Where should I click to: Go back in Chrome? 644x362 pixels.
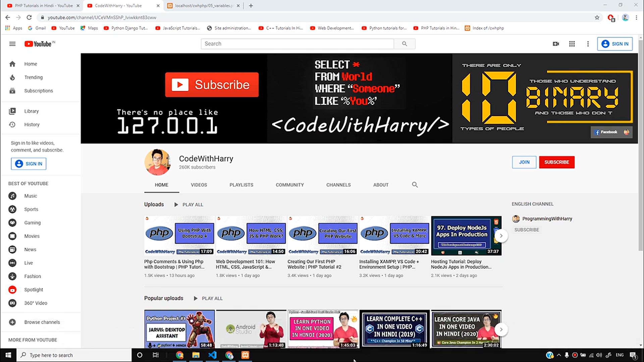point(8,17)
